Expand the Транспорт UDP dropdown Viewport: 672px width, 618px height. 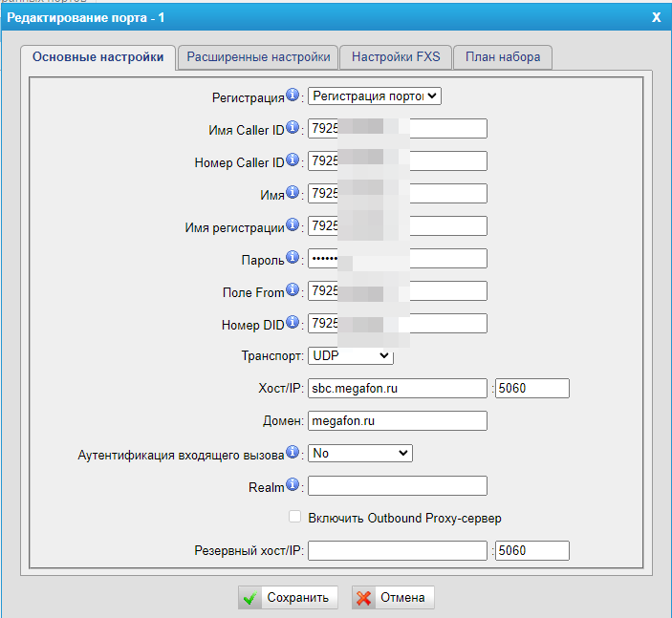click(x=351, y=355)
